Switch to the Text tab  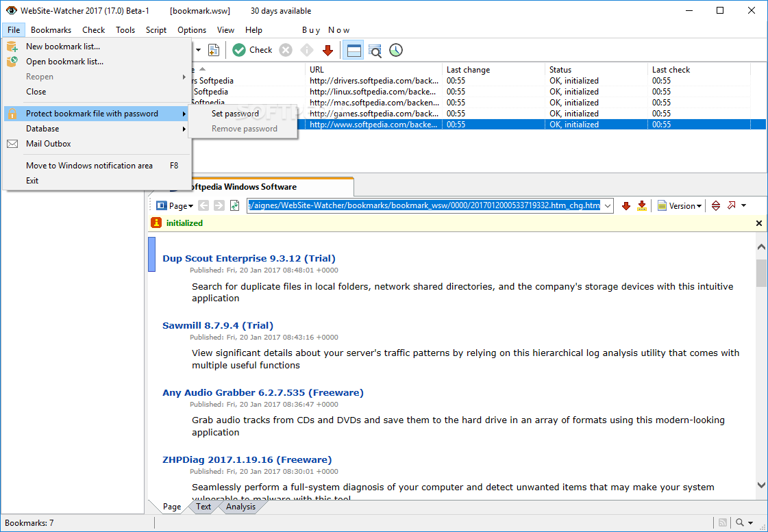203,507
